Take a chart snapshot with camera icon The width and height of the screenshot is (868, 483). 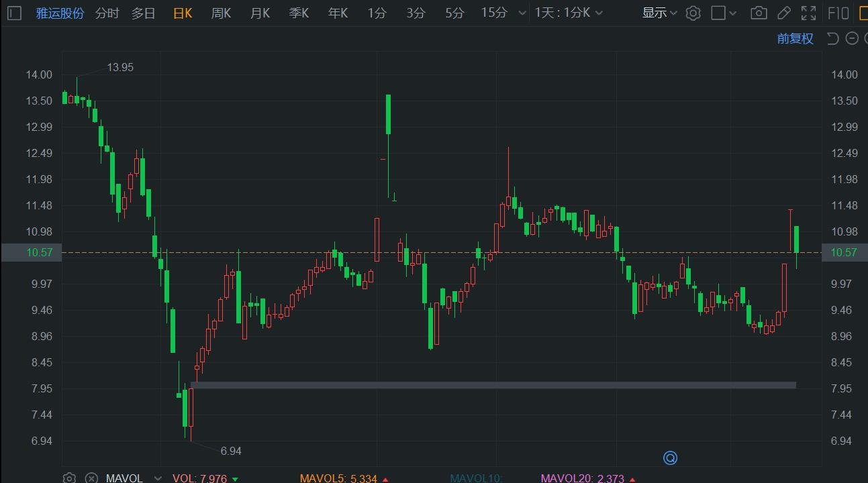pyautogui.click(x=759, y=13)
